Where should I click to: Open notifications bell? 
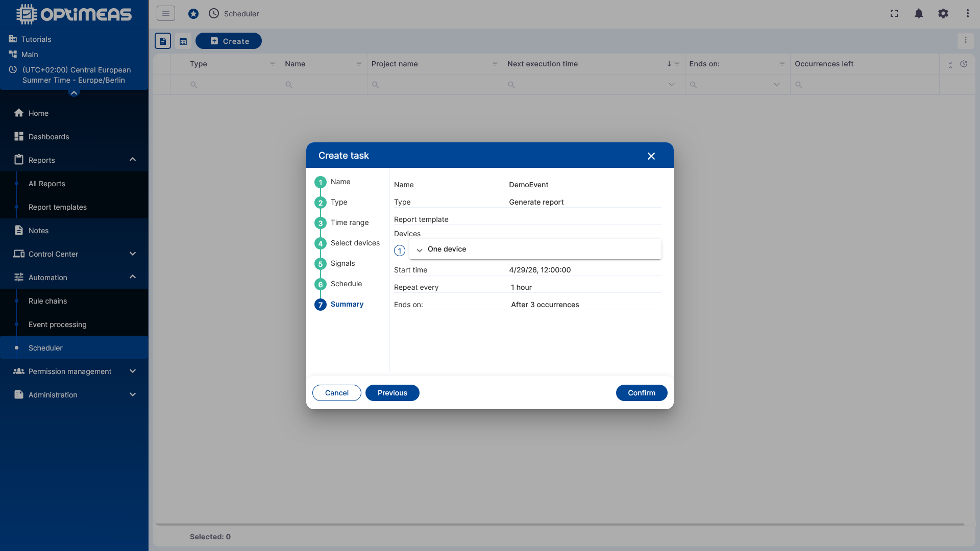pyautogui.click(x=919, y=13)
